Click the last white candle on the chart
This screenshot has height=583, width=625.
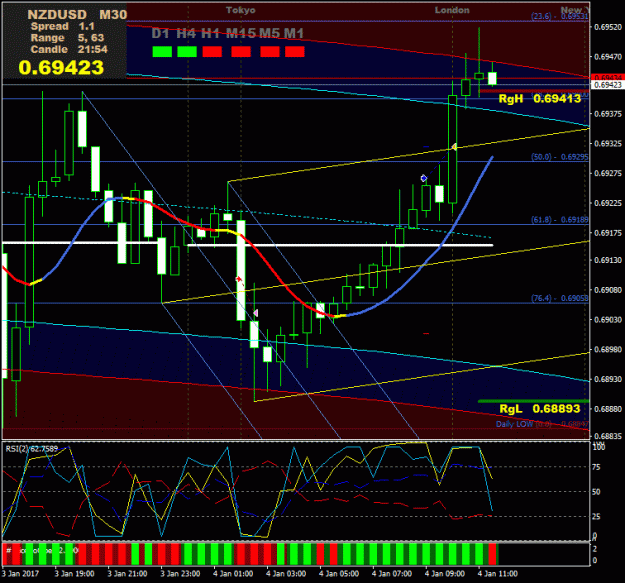pos(493,78)
